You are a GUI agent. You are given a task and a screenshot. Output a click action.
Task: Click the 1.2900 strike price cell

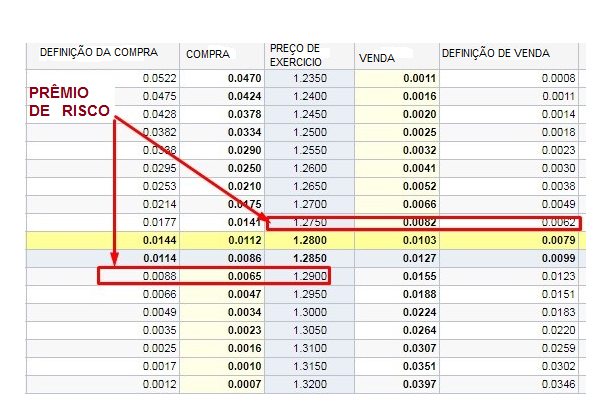click(308, 275)
